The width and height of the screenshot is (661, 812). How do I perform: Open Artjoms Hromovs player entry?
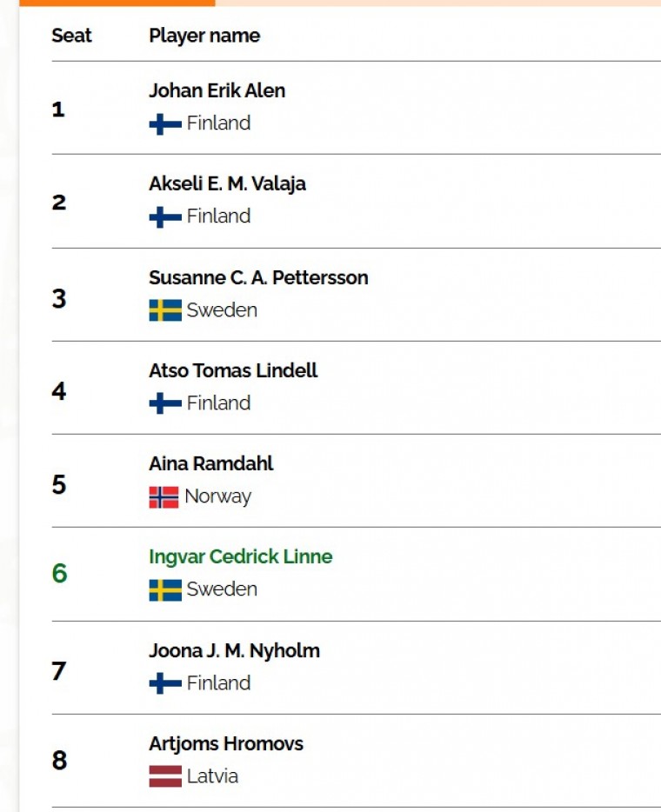pos(226,743)
